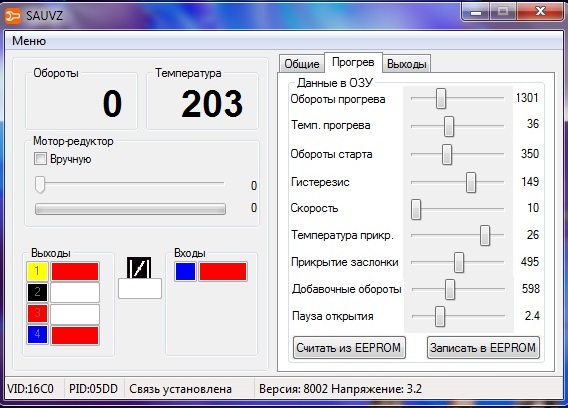The width and height of the screenshot is (568, 408).
Task: Click the red status box beside output 1
Action: pyautogui.click(x=75, y=272)
